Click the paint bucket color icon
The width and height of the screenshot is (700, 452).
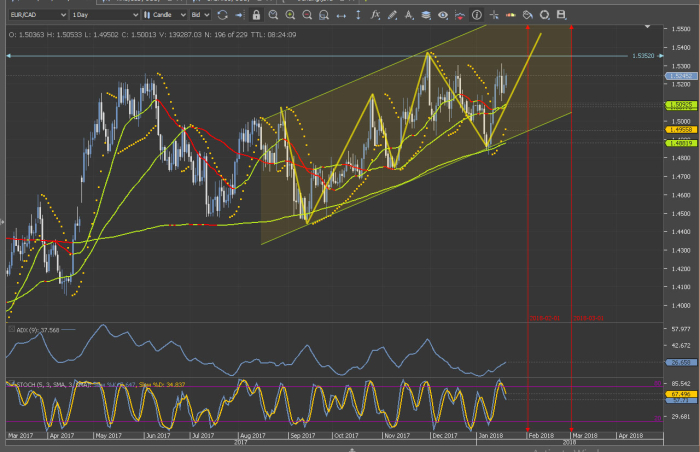[527, 15]
